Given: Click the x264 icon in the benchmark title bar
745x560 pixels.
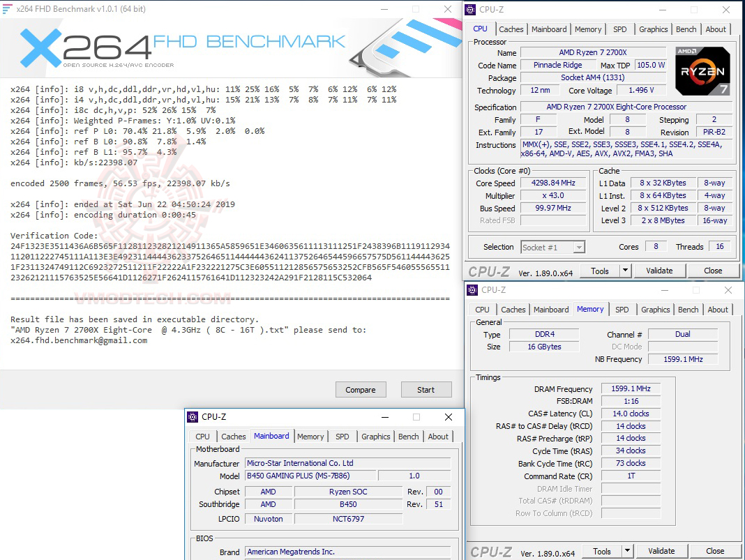Looking at the screenshot, I should pos(8,8).
